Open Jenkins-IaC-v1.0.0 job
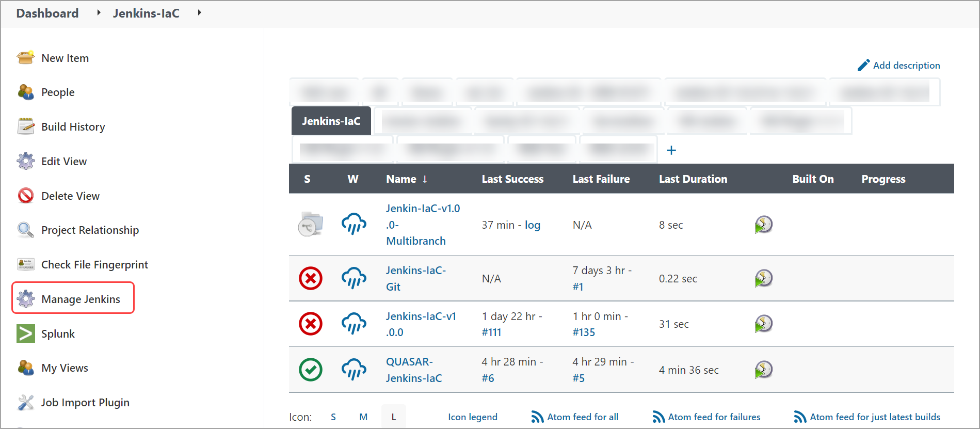The width and height of the screenshot is (980, 429). 421,324
